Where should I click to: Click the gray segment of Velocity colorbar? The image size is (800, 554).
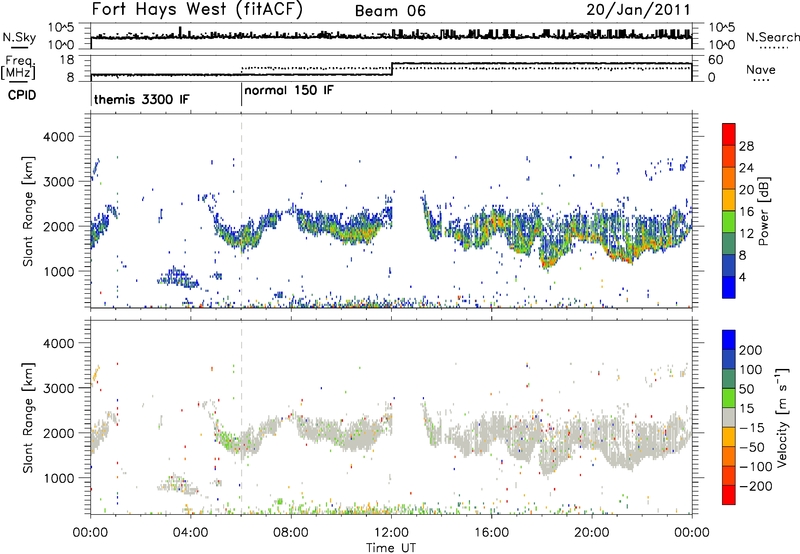(729, 417)
